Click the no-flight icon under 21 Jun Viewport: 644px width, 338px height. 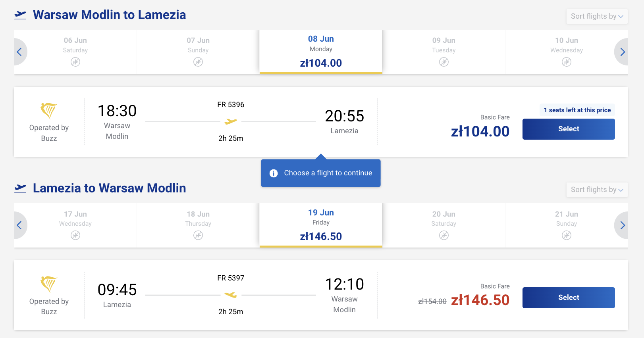point(567,235)
